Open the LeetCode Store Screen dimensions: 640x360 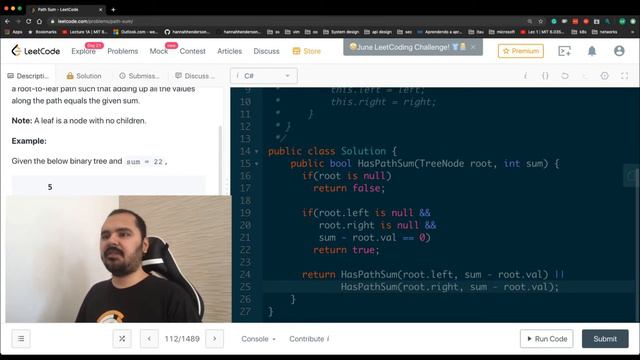tap(307, 51)
